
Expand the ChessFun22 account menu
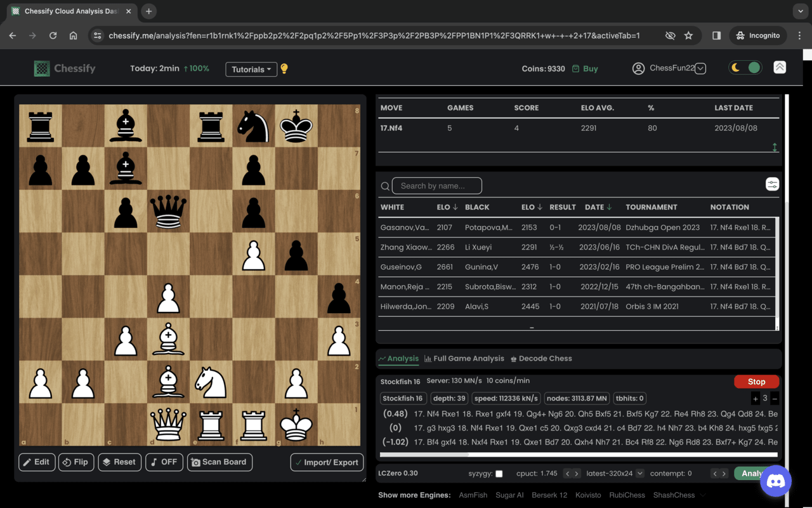700,69
